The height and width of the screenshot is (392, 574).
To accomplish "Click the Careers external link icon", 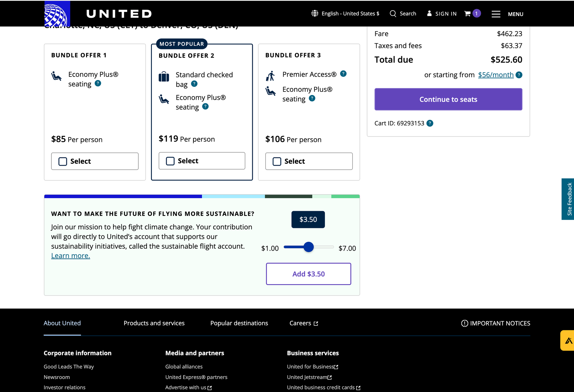I will click(316, 323).
